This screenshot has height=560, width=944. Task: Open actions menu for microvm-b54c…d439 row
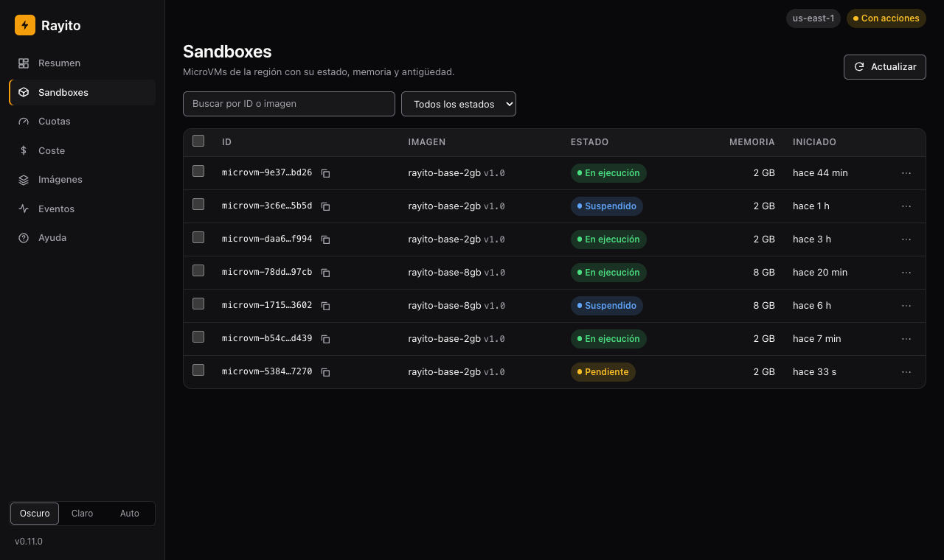tap(906, 339)
